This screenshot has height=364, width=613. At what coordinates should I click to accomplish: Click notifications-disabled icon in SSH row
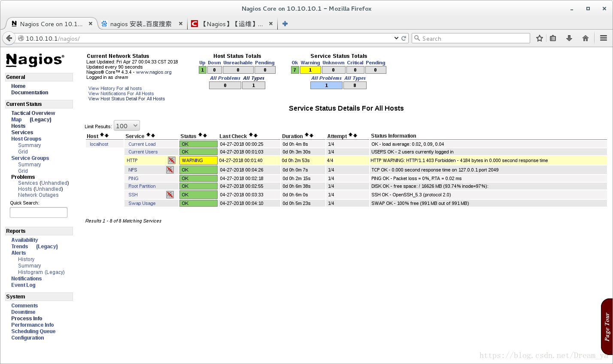pyautogui.click(x=170, y=195)
